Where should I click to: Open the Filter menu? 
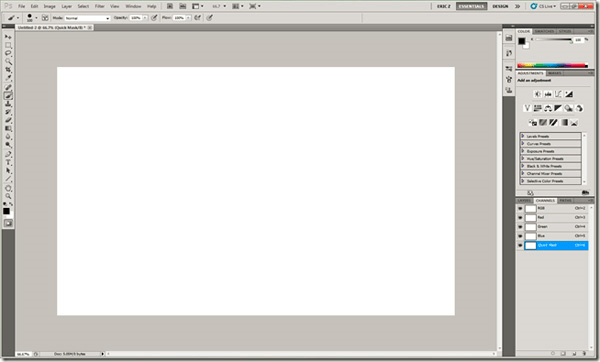pyautogui.click(x=99, y=7)
